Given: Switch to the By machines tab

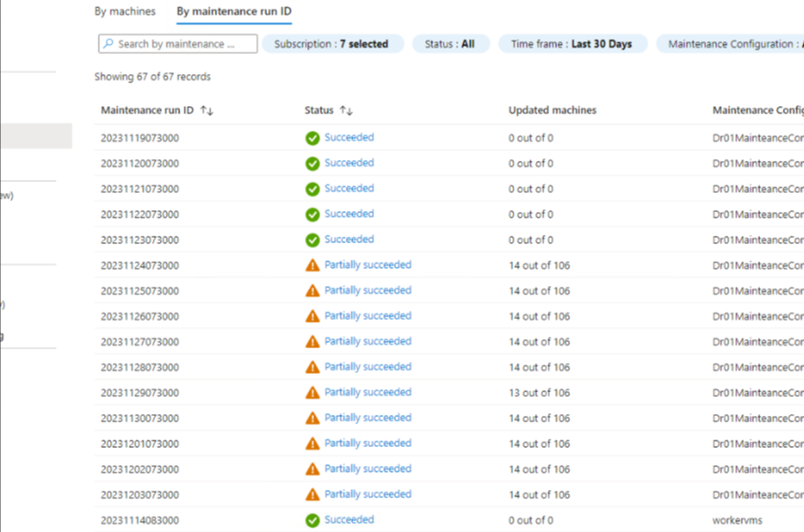Looking at the screenshot, I should (124, 11).
